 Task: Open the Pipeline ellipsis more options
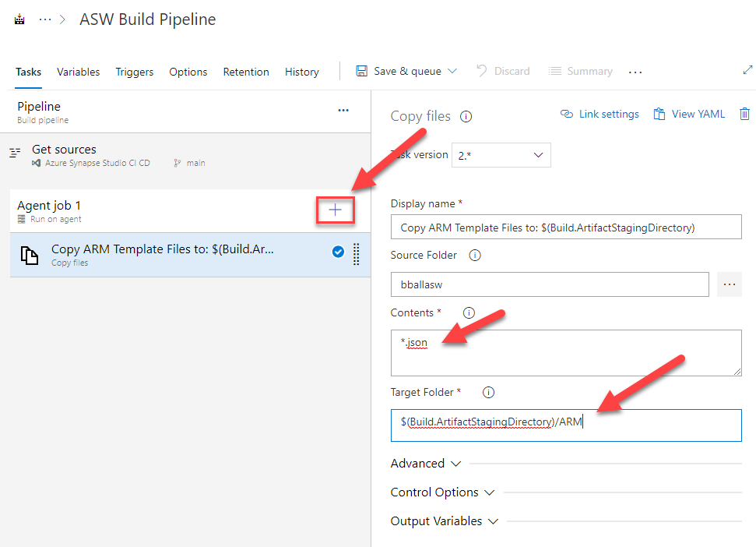coord(343,111)
